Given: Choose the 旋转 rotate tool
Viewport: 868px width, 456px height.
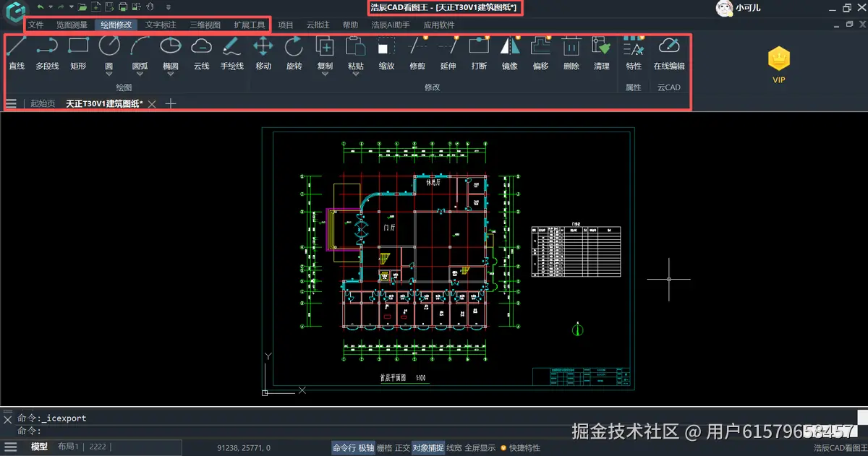Looking at the screenshot, I should pos(294,53).
